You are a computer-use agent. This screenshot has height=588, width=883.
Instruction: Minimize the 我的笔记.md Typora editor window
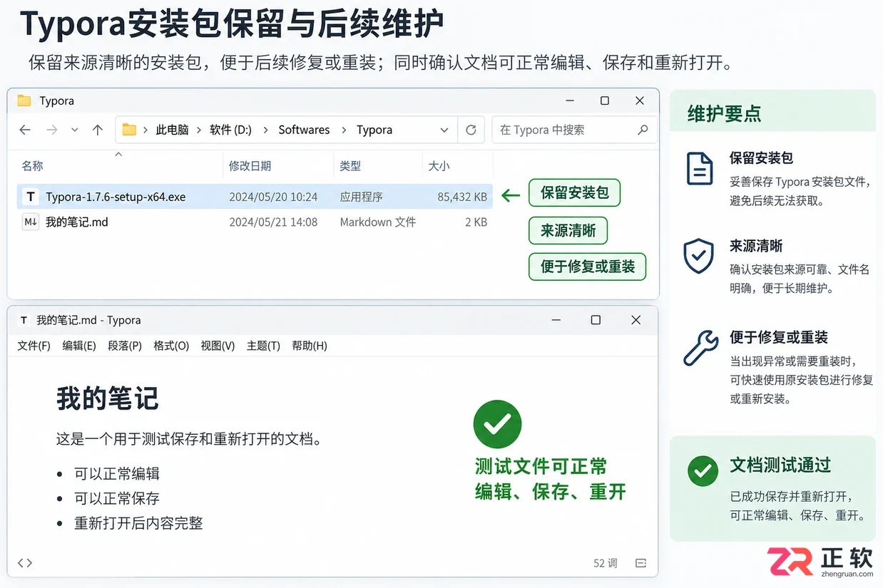click(556, 320)
